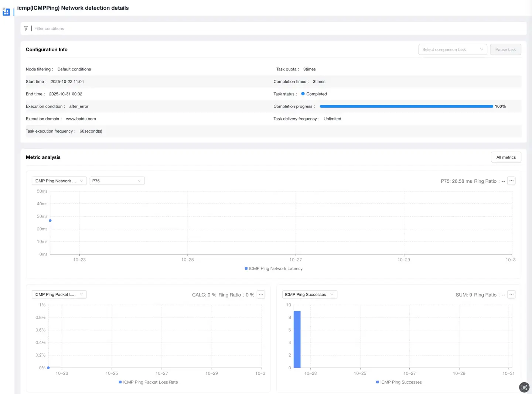Expand the ICMP Ping Packet L... dropdown
Viewport: 532px width, 394px height.
coord(59,295)
